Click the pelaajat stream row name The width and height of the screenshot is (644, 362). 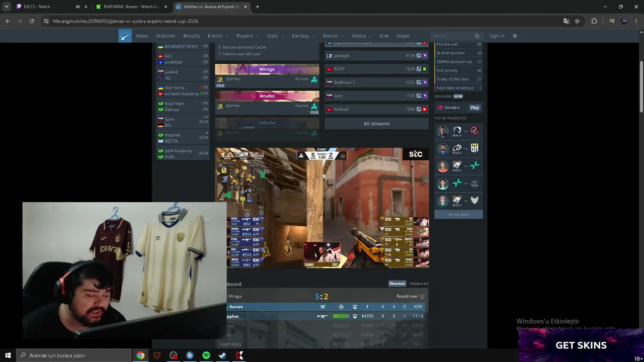pyautogui.click(x=342, y=56)
